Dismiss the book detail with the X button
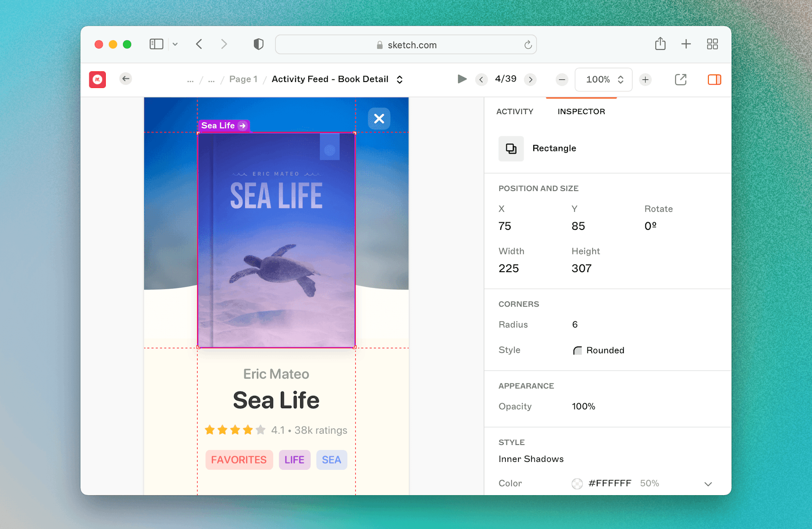 pos(379,119)
